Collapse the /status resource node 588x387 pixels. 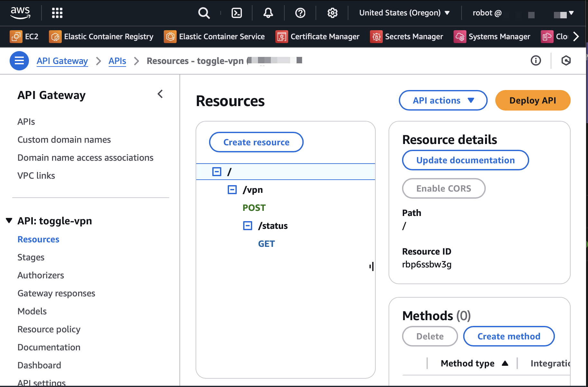coord(248,226)
